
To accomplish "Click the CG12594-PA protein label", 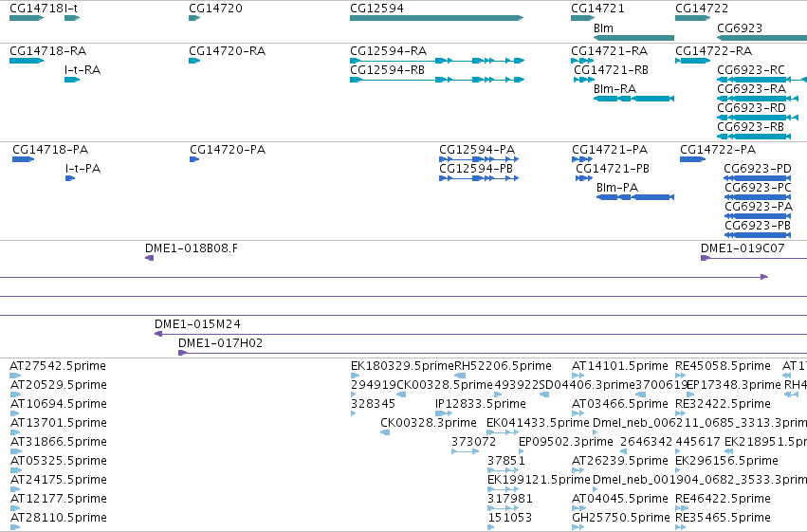I will click(477, 150).
